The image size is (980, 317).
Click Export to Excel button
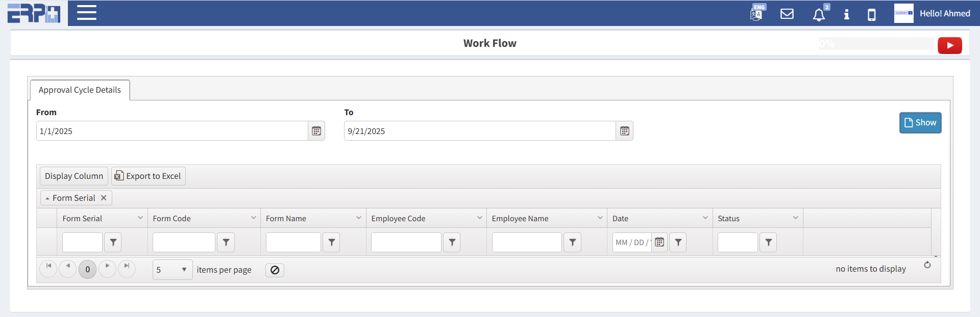point(149,176)
